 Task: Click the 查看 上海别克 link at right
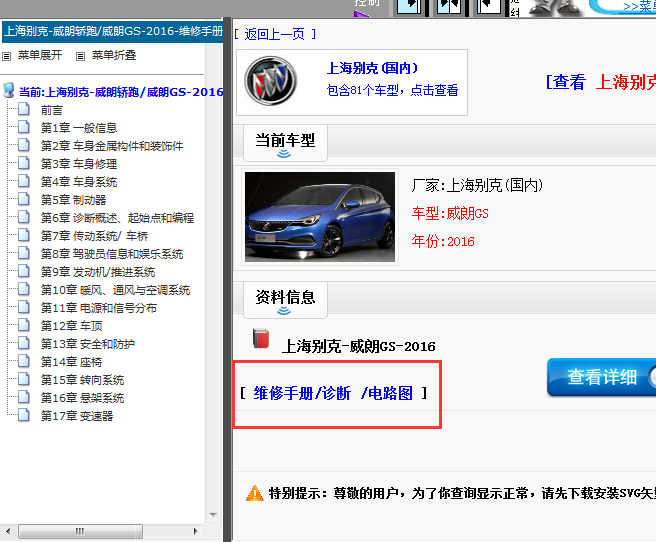(x=601, y=82)
